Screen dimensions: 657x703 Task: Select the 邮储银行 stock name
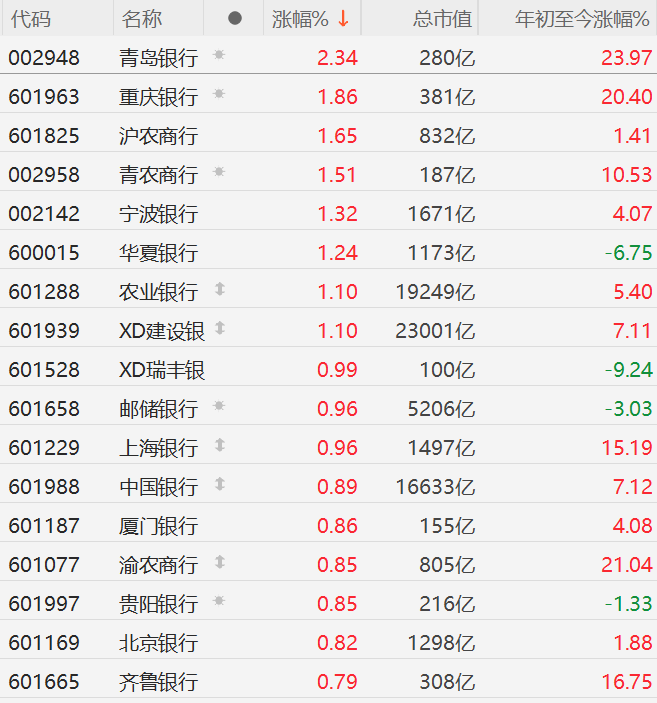[158, 409]
